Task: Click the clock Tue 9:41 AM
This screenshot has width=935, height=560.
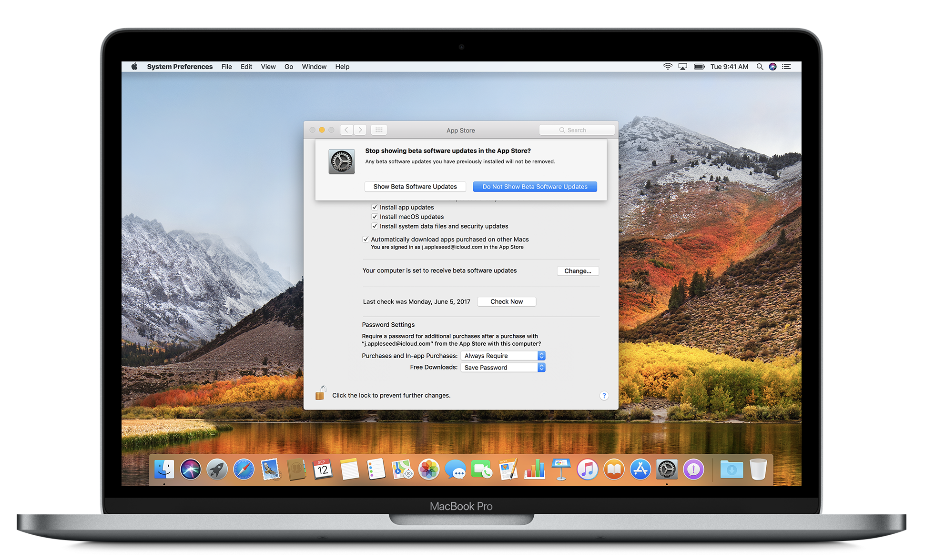Action: tap(729, 67)
